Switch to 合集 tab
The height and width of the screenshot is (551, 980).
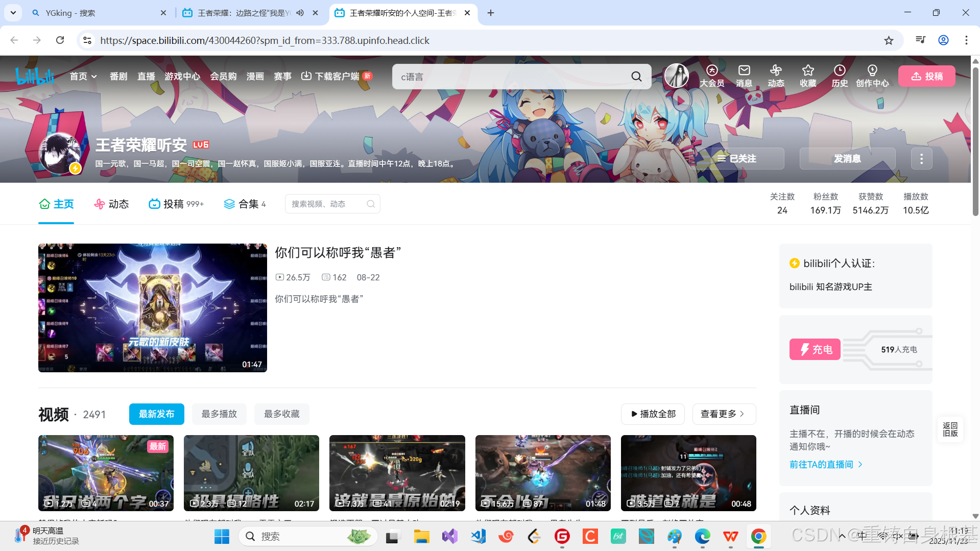[x=245, y=204]
